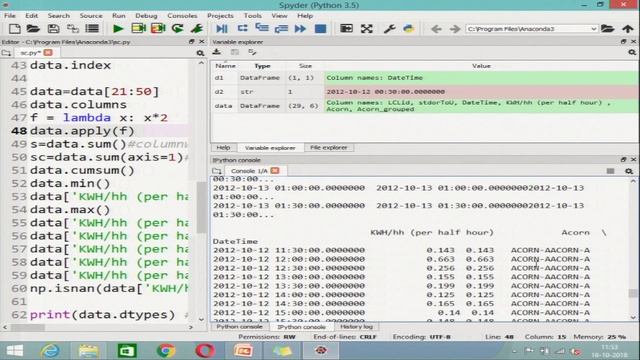Open the View menu
The width and height of the screenshot is (640, 360).
pyautogui.click(x=279, y=16)
